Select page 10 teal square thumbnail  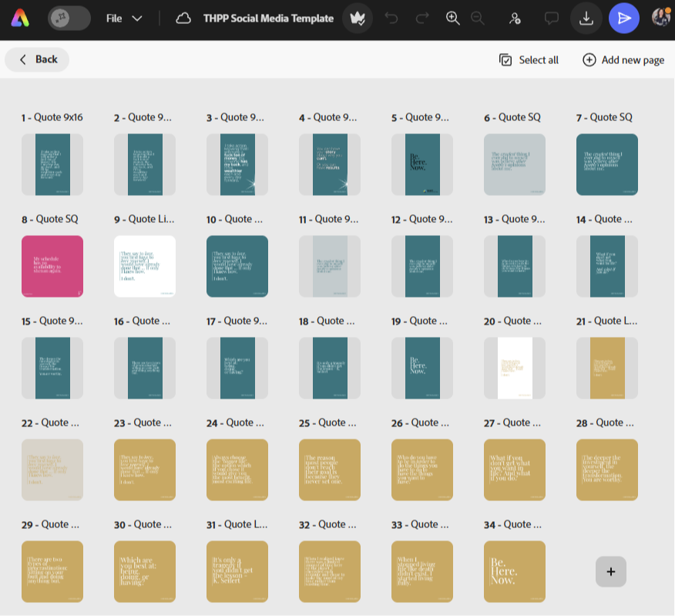click(237, 266)
